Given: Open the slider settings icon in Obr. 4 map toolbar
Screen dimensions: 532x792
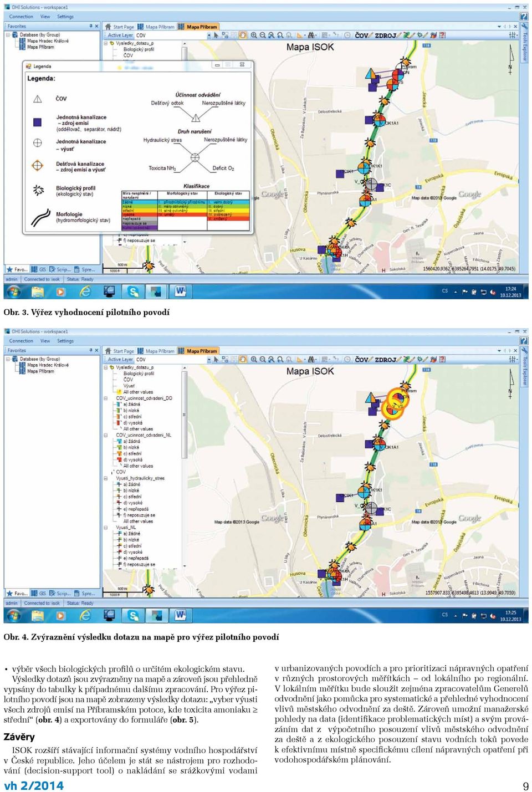Looking at the screenshot, I should pyautogui.click(x=513, y=359).
